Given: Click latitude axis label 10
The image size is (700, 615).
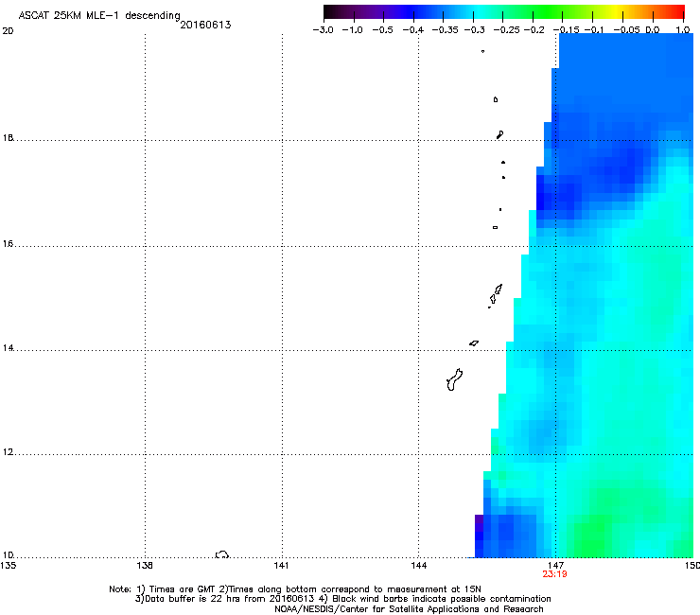Looking at the screenshot, I should [8, 555].
